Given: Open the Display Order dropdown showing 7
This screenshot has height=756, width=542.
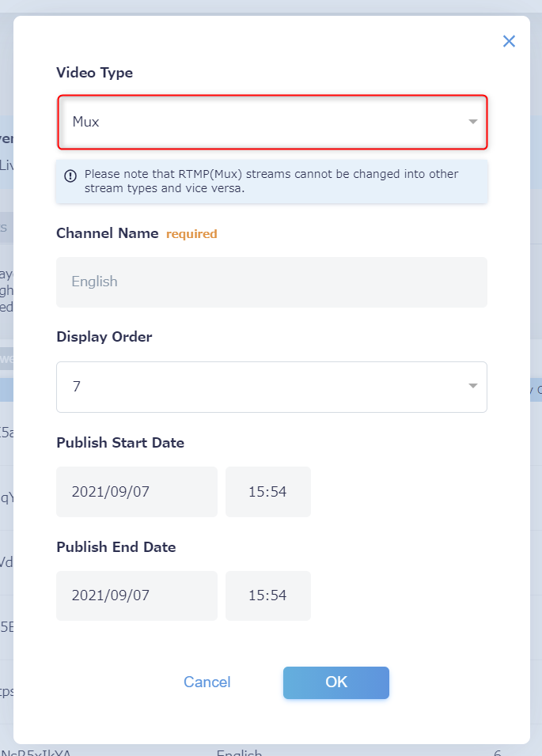Looking at the screenshot, I should tap(272, 387).
